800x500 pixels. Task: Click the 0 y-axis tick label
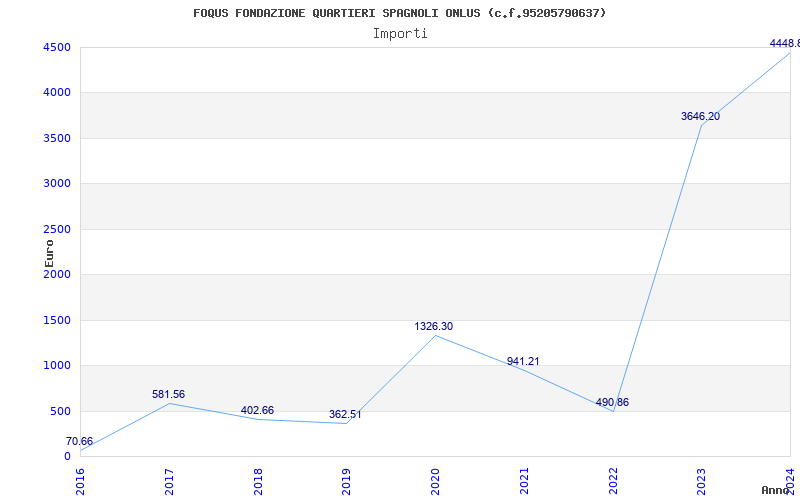(67, 456)
